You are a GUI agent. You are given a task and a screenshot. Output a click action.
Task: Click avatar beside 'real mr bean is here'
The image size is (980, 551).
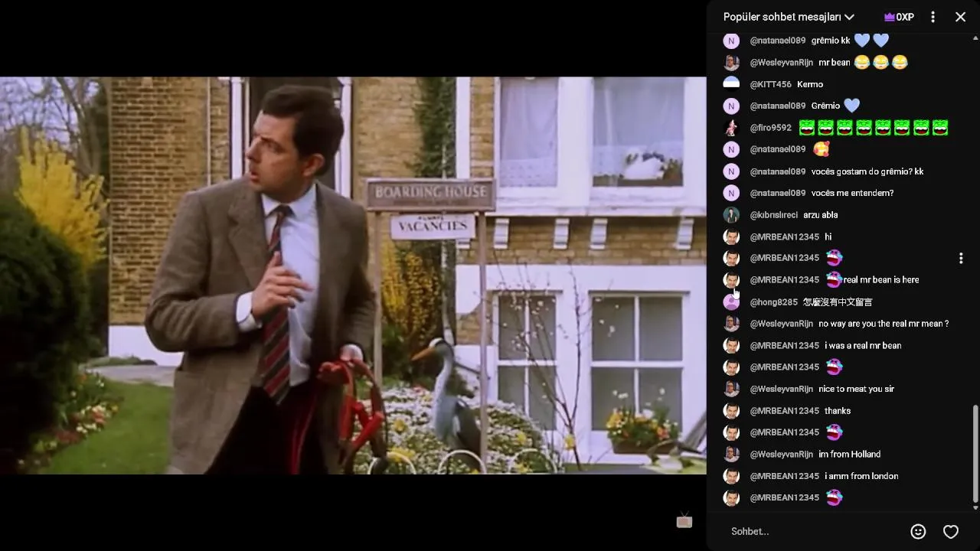pos(731,280)
